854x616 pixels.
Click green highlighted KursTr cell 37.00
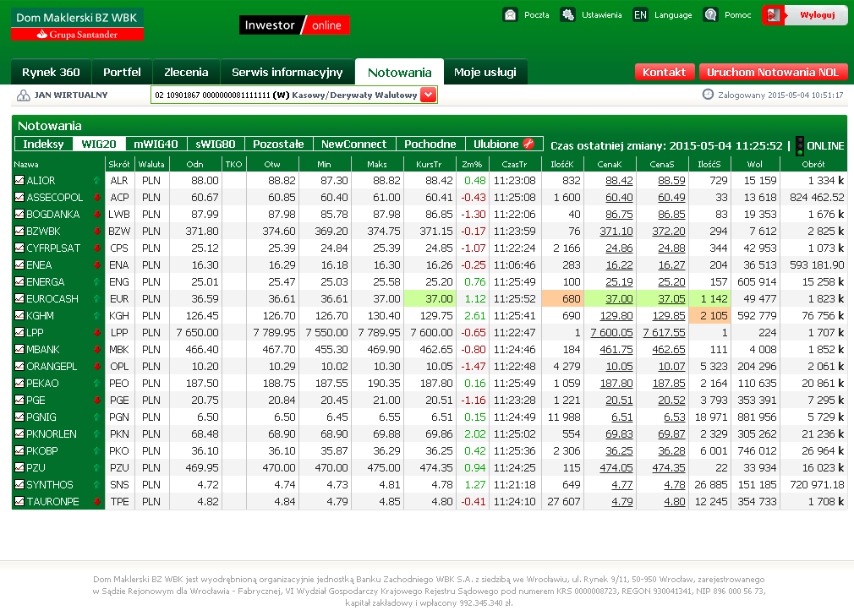(430, 298)
